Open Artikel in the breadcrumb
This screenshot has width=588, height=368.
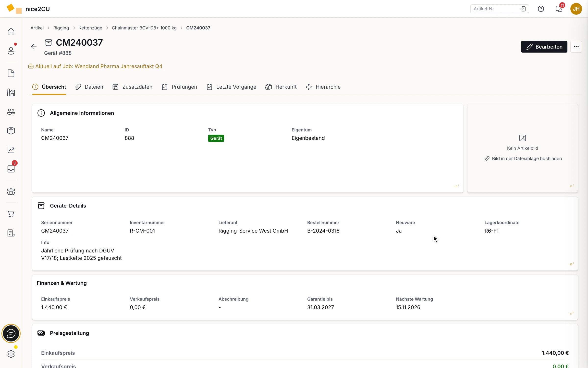pyautogui.click(x=37, y=28)
